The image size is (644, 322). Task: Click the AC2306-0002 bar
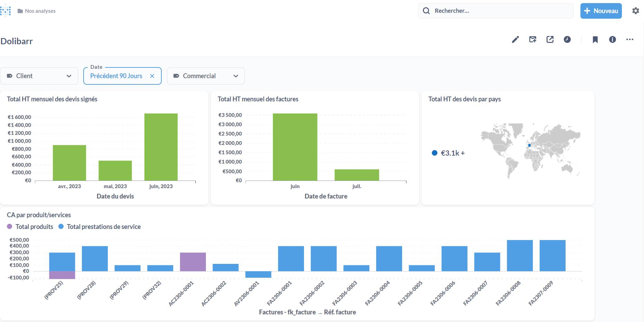[226, 267]
